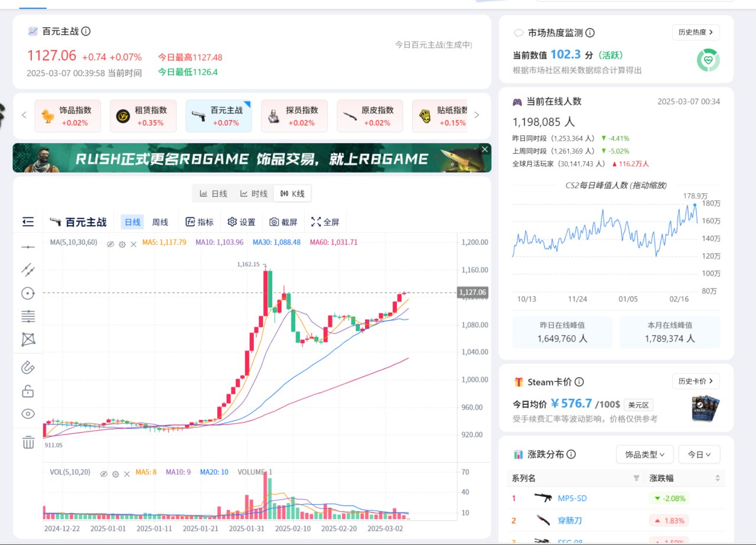
Task: Show info tooltip for Steam卡价
Action: 579,382
